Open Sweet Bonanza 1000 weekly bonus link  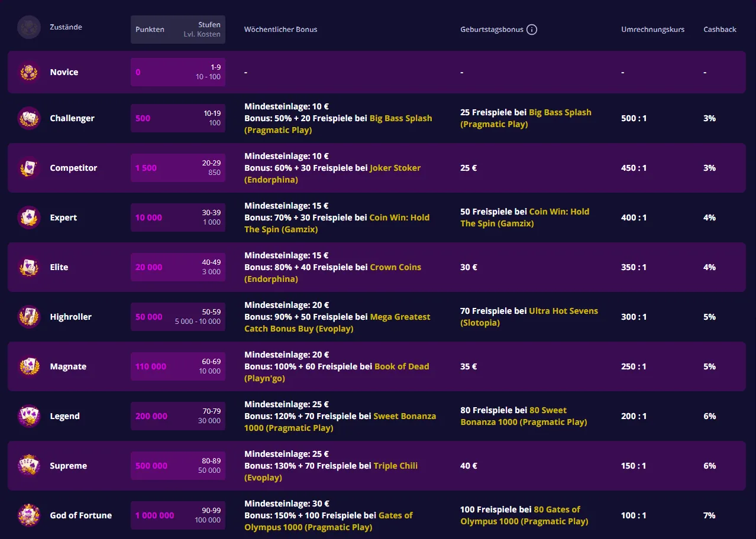pos(340,422)
